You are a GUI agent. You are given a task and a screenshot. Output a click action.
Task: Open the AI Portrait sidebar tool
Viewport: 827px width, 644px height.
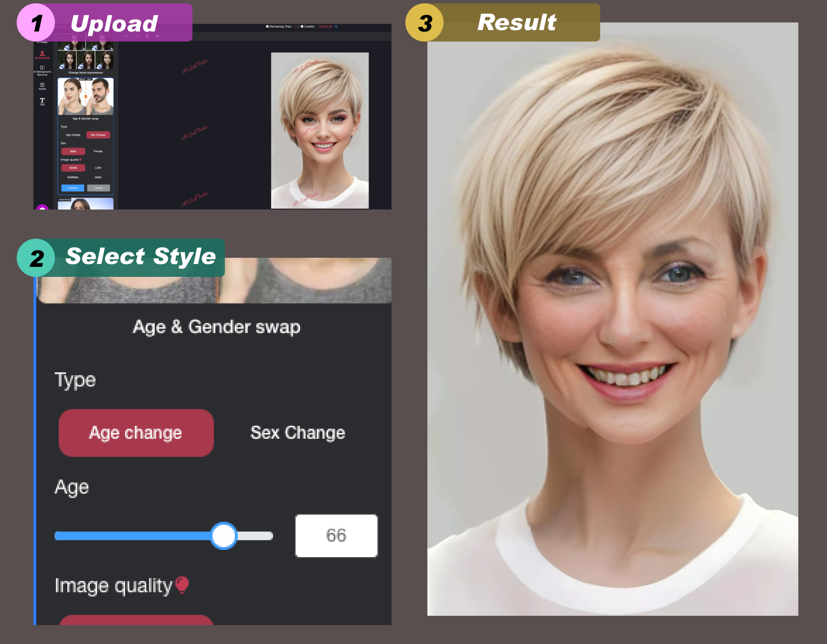pos(42,54)
